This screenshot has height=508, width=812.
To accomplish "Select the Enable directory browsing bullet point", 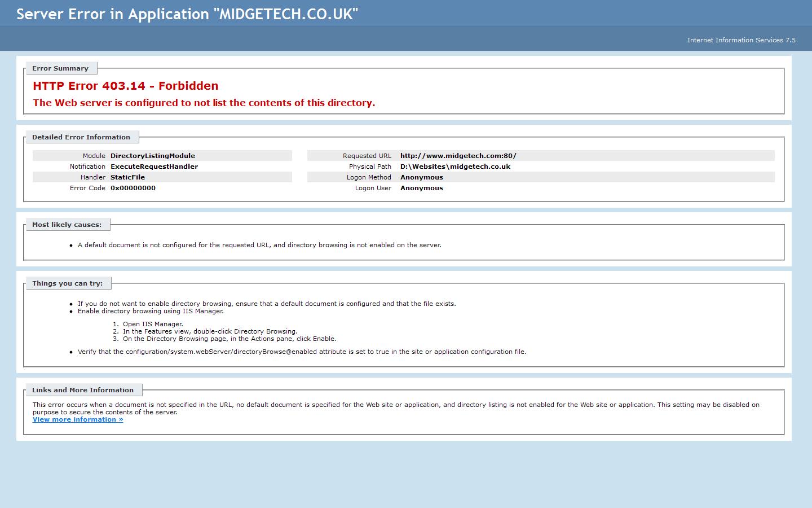I will point(150,311).
